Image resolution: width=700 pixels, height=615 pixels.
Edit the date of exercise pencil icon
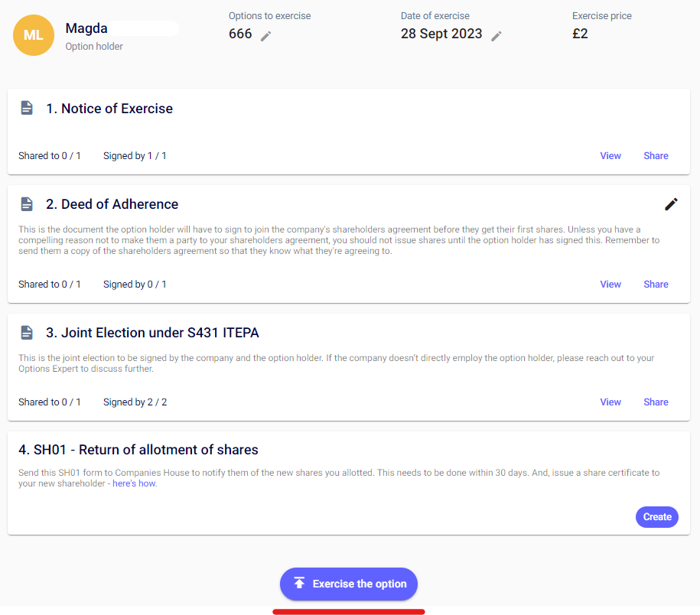point(497,36)
